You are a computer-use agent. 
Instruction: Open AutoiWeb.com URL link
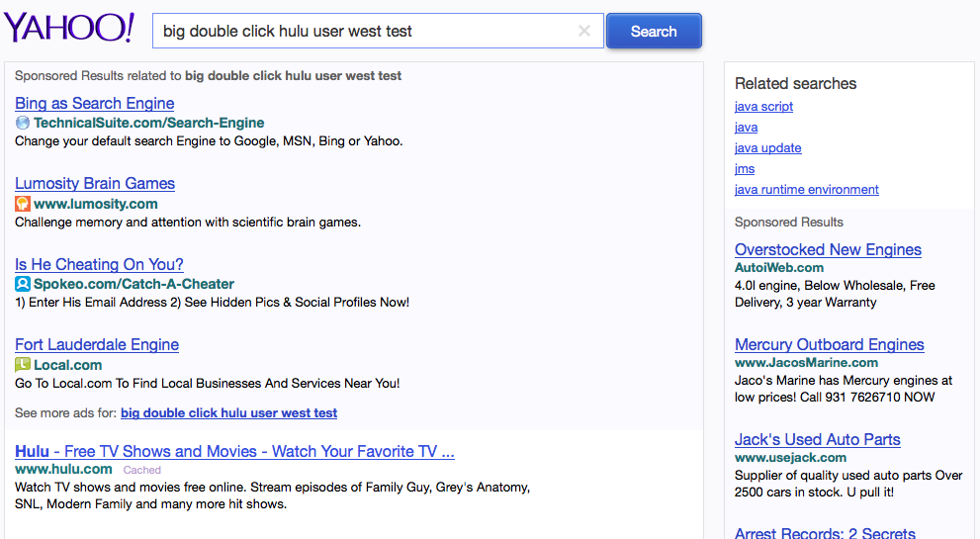coord(779,268)
